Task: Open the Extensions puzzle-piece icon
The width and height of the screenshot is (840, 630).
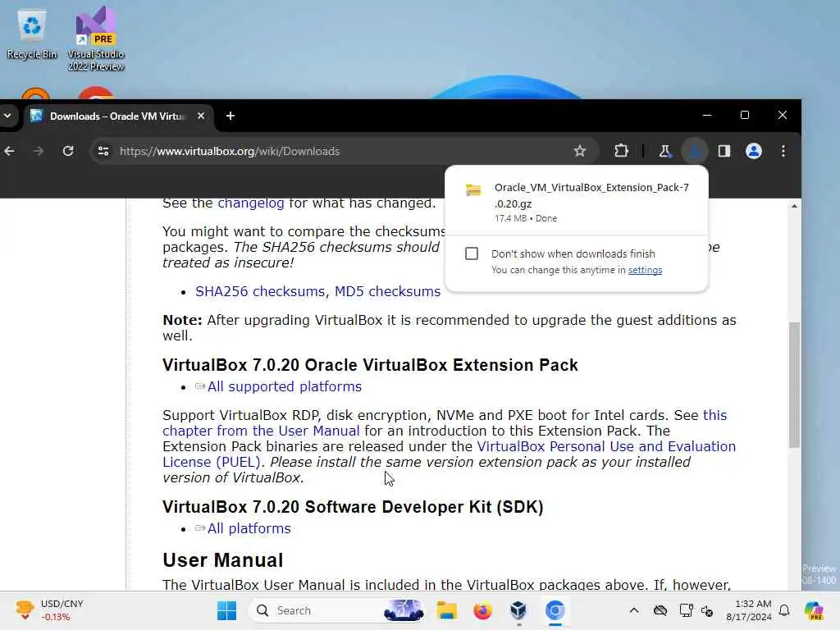Action: pyautogui.click(x=621, y=152)
